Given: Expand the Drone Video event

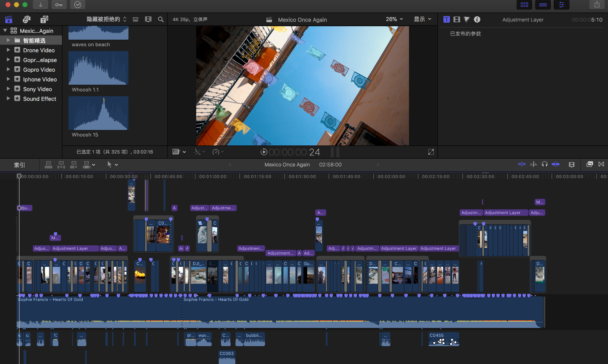Looking at the screenshot, I should pyautogui.click(x=8, y=50).
